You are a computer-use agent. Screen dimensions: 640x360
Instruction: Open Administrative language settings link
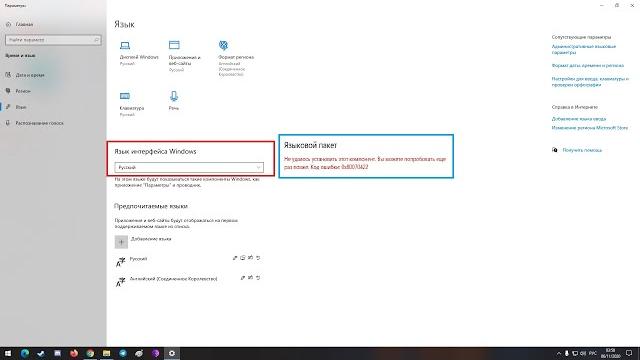pyautogui.click(x=584, y=49)
